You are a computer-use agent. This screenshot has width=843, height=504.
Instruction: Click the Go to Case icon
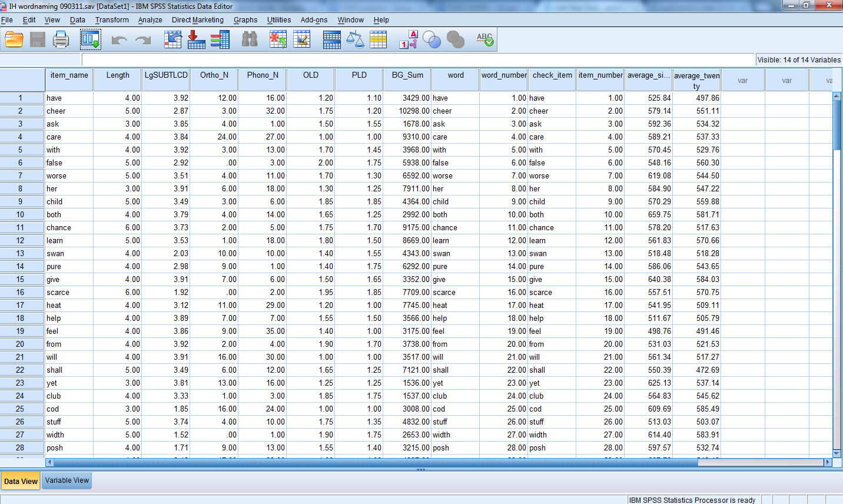(x=173, y=40)
